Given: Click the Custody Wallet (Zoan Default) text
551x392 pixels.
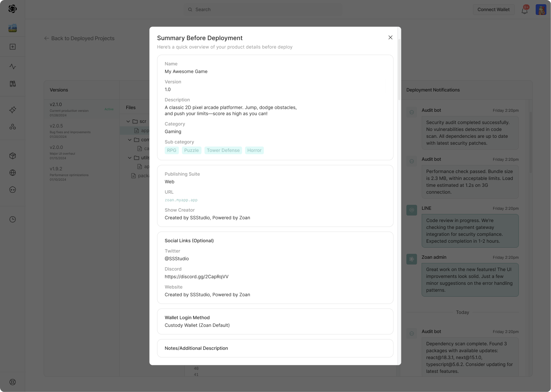Looking at the screenshot, I should (197, 325).
